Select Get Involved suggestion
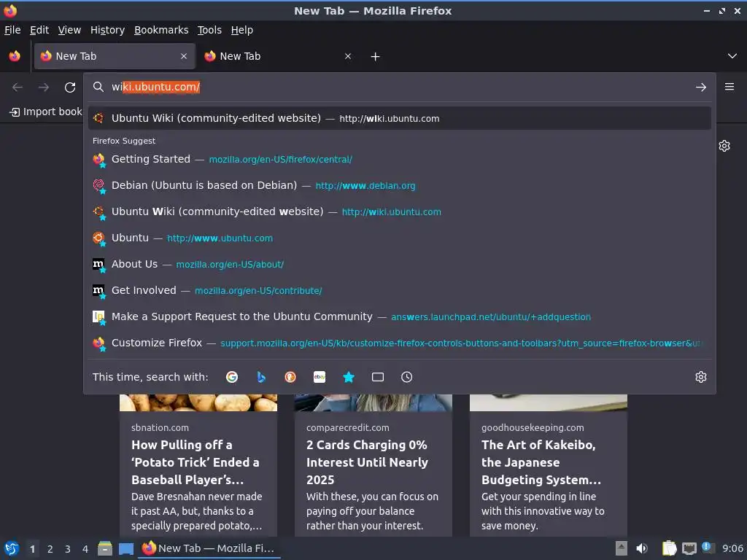The width and height of the screenshot is (747, 560). click(x=399, y=290)
